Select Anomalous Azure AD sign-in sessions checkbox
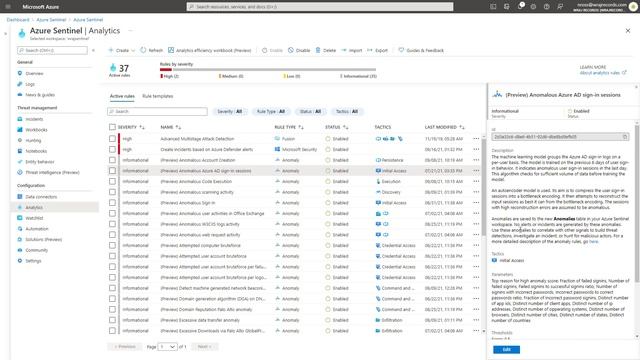 (x=112, y=171)
